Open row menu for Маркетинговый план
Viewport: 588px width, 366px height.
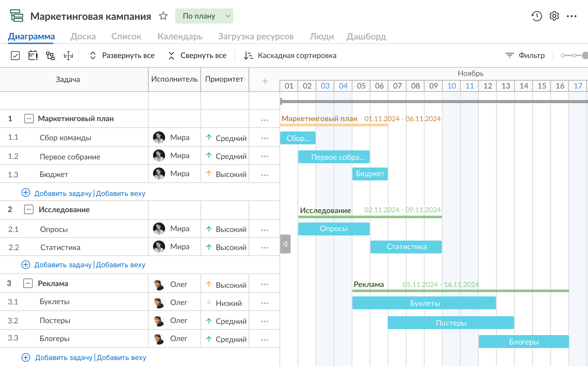click(265, 120)
